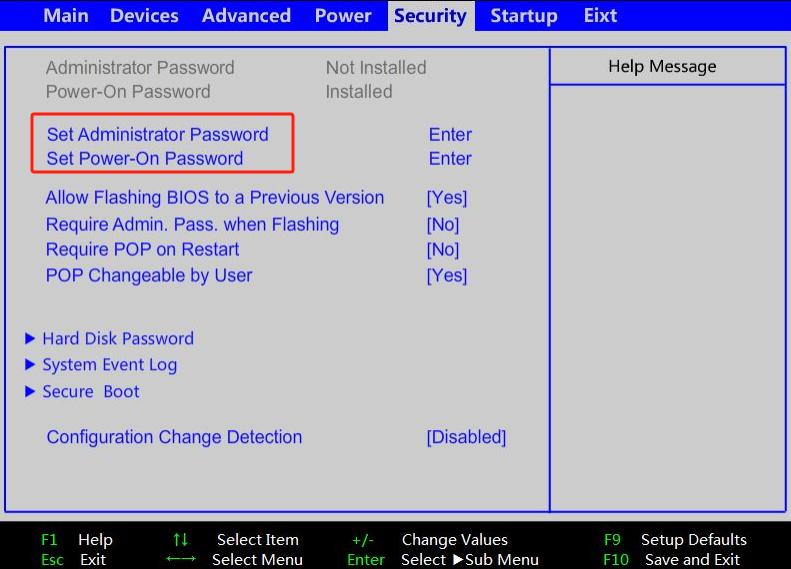
Task: Click the up-down arrows Select Item icon
Action: coord(180,540)
